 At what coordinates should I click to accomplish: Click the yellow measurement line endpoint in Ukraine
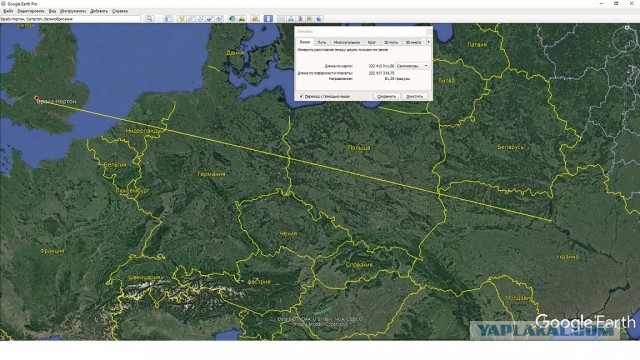[x=552, y=221]
